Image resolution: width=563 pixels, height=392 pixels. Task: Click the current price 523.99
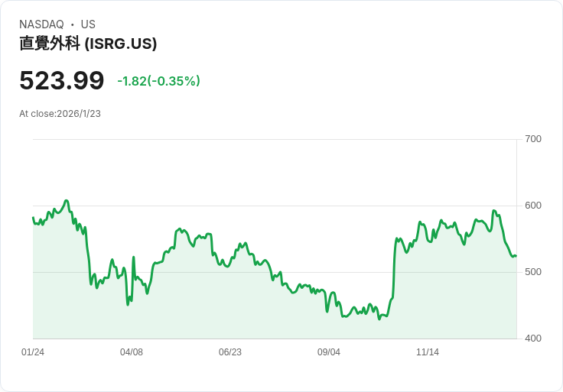(61, 80)
